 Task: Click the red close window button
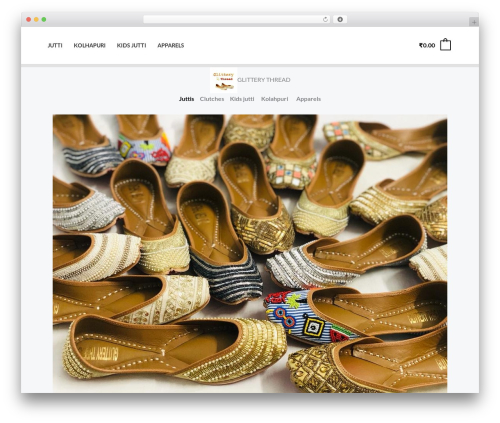click(29, 20)
